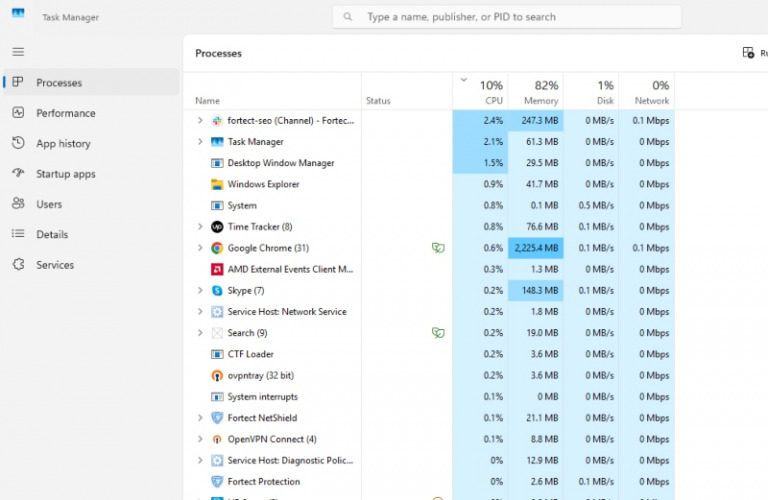Click the Time Tracker app icon

coord(217,227)
